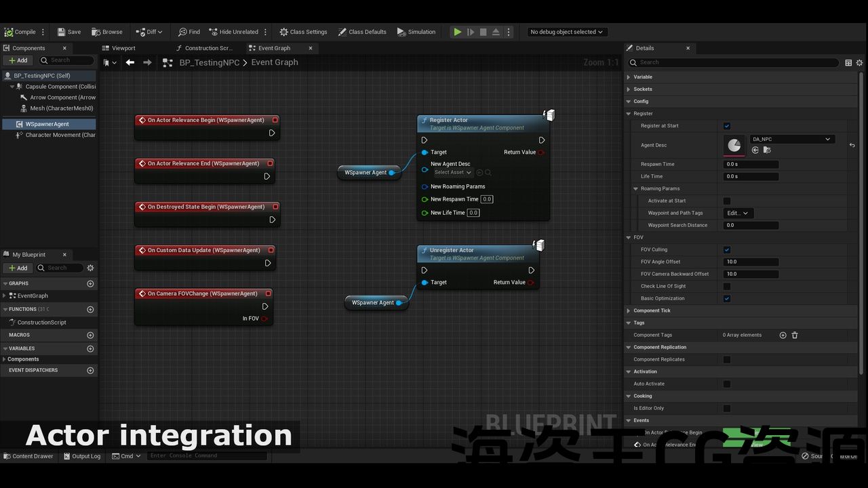Open My Blueprint settings gear
The image size is (868, 488).
(x=90, y=268)
